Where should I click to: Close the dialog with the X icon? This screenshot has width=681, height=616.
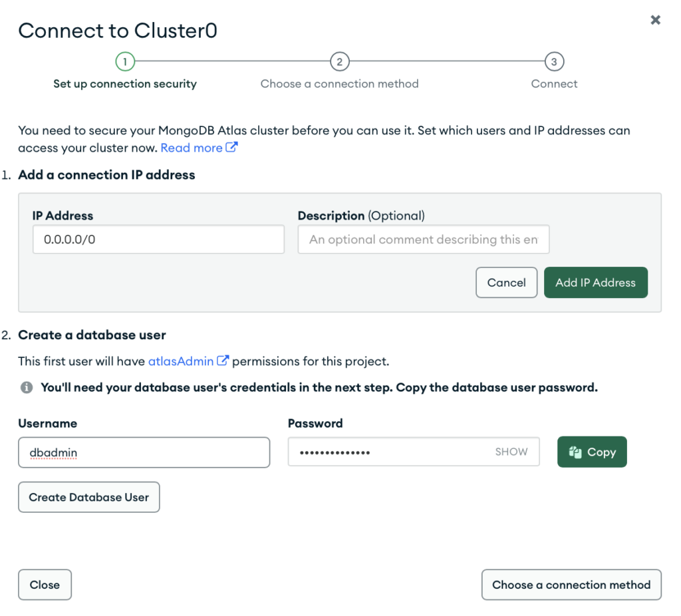click(x=656, y=20)
